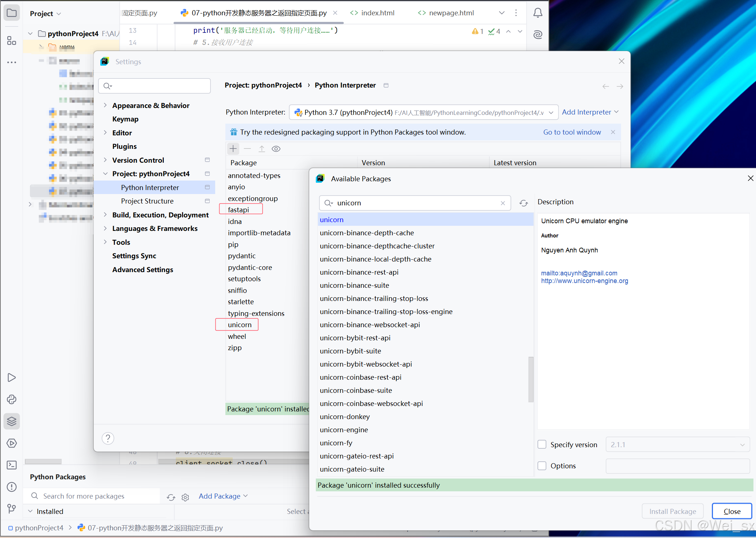Open the Project view title dropdown
Image resolution: width=756 pixels, height=538 pixels.
[46, 13]
